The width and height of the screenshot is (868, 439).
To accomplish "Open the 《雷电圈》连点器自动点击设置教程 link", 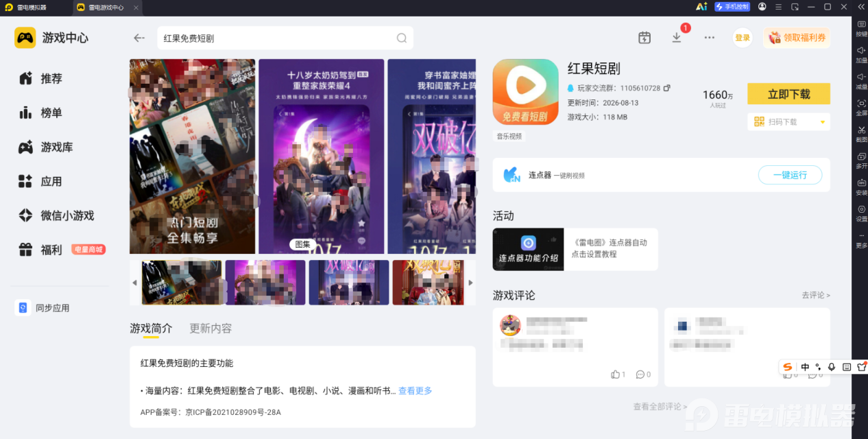I will coord(610,248).
